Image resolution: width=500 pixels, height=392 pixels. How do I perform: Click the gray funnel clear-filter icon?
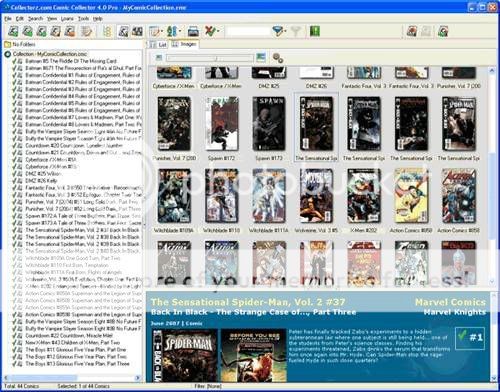[296, 31]
